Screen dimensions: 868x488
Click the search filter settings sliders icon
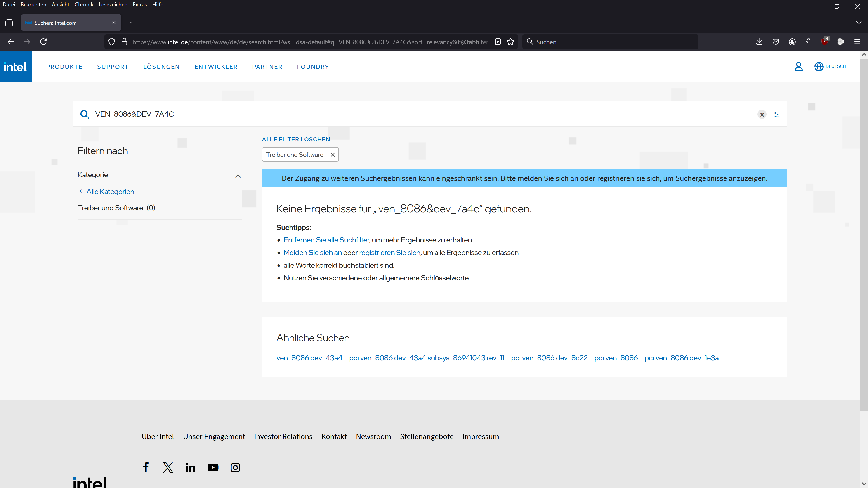[x=776, y=115]
